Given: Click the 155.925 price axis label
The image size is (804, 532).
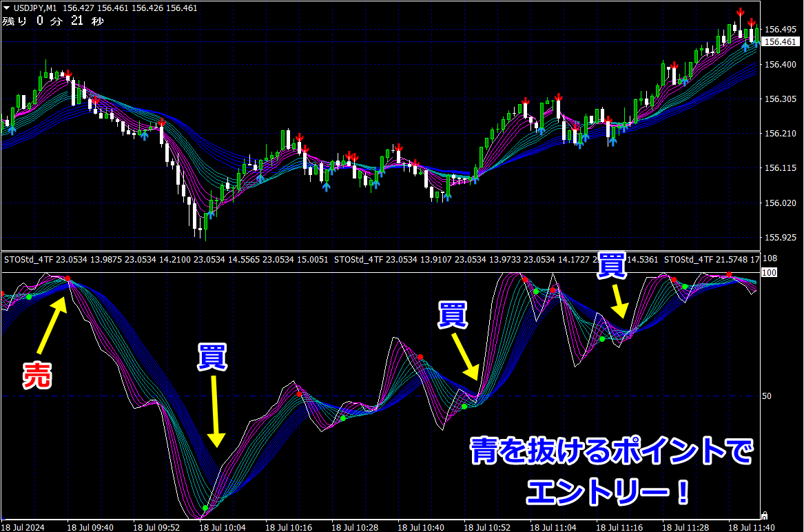Looking at the screenshot, I should pos(781,238).
